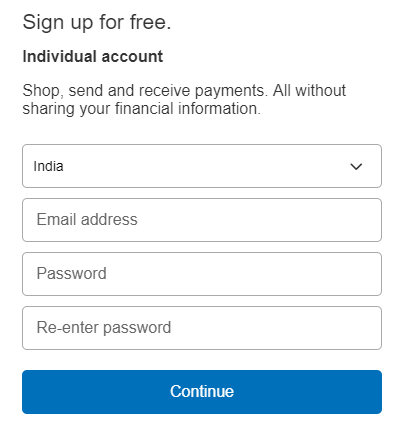The image size is (410, 438).
Task: Click the "Continue" label on blue button
Action: click(202, 391)
